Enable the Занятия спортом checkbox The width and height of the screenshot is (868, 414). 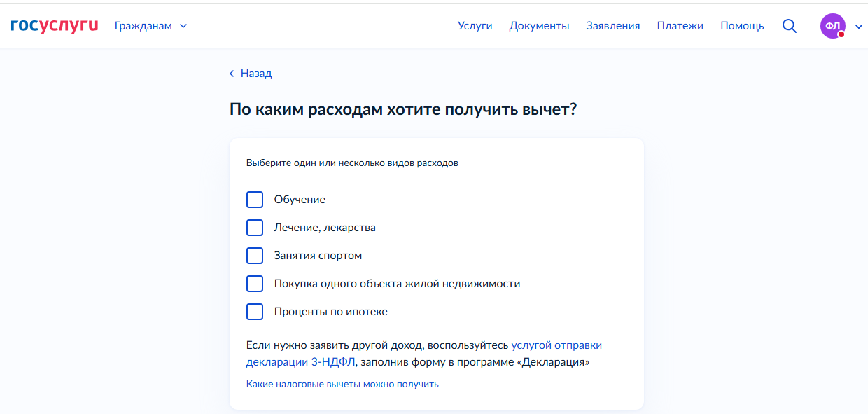click(255, 256)
